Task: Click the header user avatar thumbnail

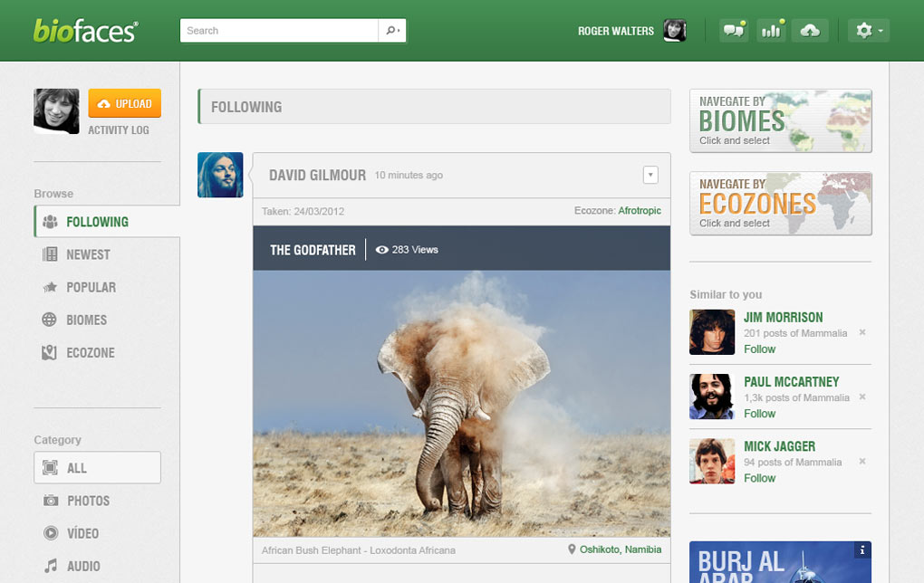Action: tap(675, 31)
